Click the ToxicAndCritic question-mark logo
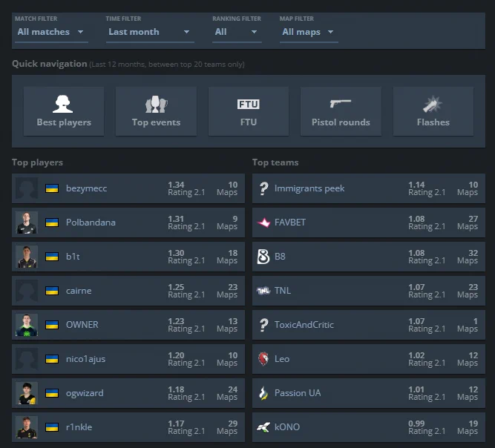Viewport: 495px width, 448px height. [x=263, y=325]
